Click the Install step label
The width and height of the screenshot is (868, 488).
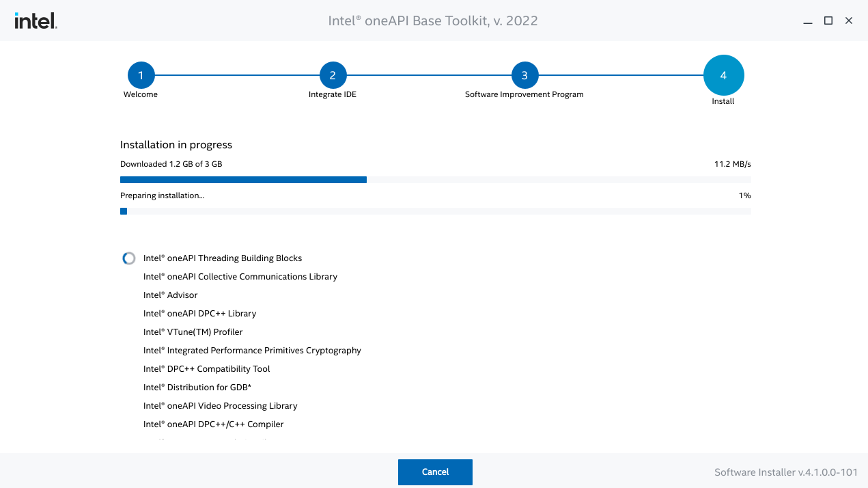click(x=723, y=101)
